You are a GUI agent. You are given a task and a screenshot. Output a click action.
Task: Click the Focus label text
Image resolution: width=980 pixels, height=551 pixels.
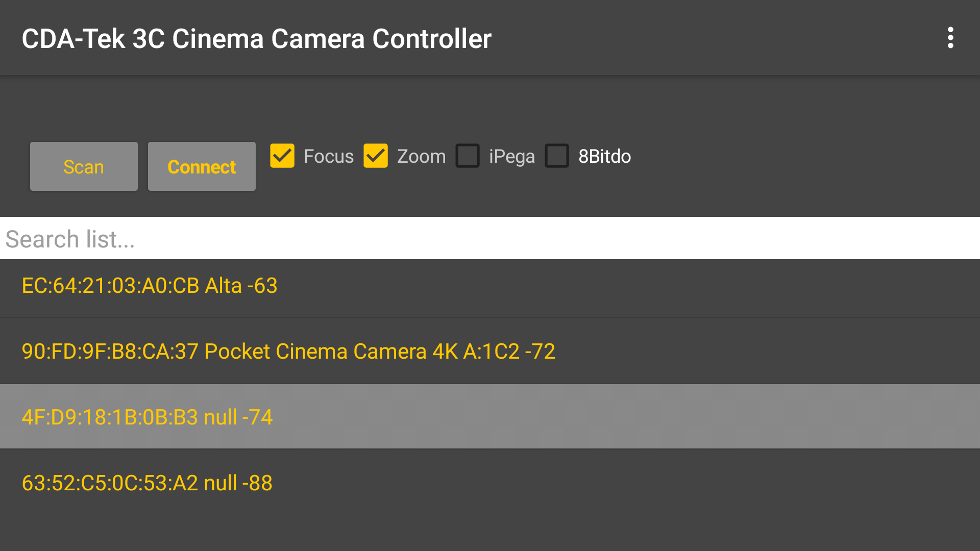tap(328, 157)
